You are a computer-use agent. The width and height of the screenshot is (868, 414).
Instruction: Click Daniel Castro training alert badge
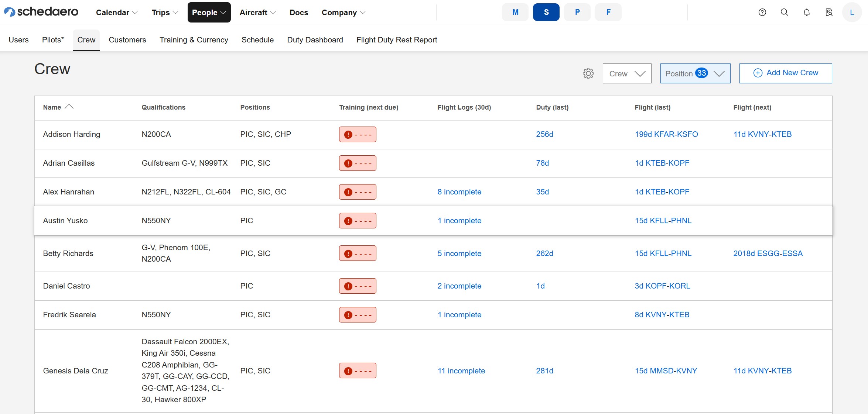(x=358, y=286)
